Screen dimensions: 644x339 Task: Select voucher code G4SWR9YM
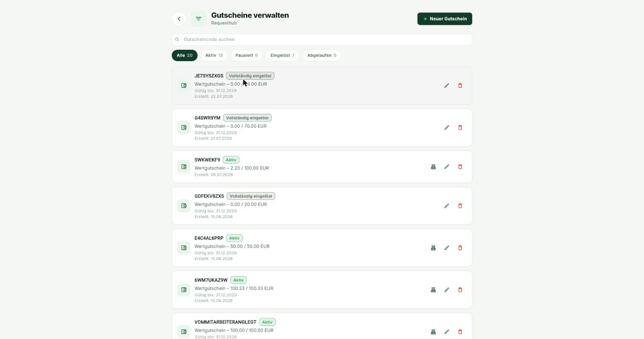[x=207, y=118]
